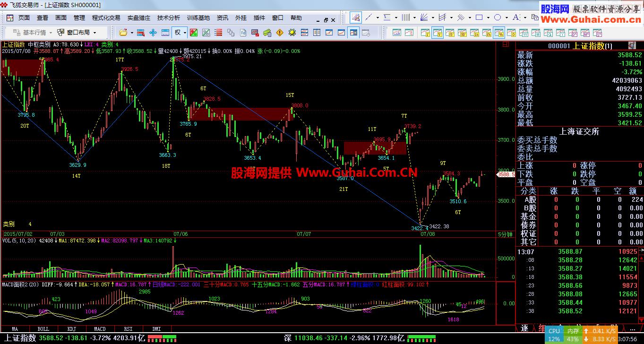Open the 权 adjustment dropdown

coord(180,33)
